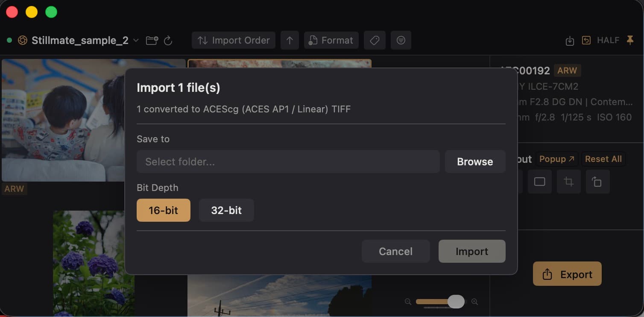Refresh the image library
The height and width of the screenshot is (317, 644).
pos(168,40)
